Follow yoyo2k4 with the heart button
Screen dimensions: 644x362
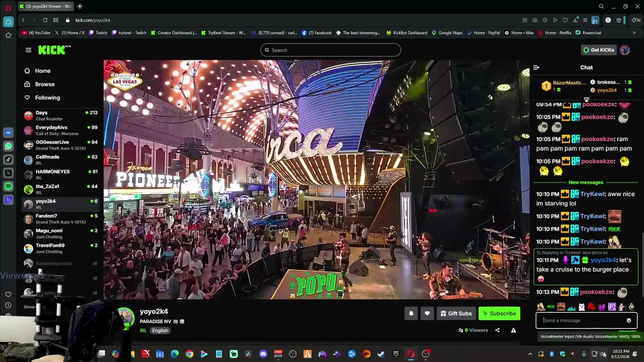pos(427,314)
